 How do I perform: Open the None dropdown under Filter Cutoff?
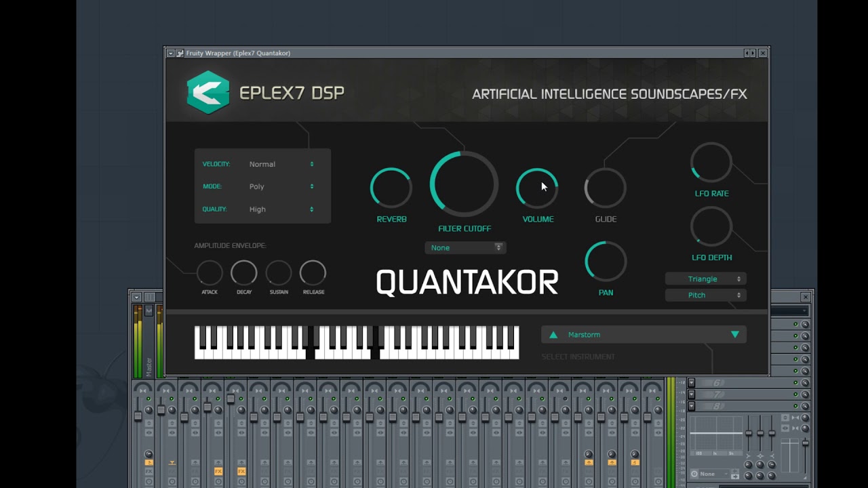pos(465,247)
